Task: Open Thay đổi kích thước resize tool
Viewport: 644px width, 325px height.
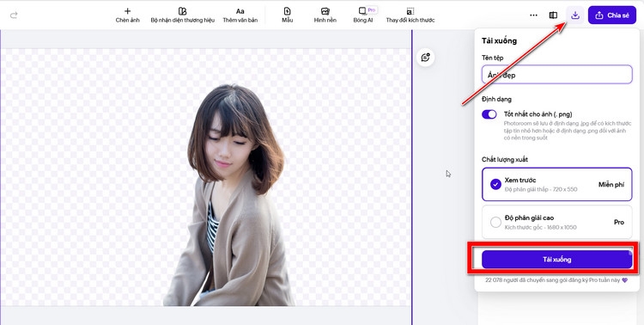Action: 410,15
